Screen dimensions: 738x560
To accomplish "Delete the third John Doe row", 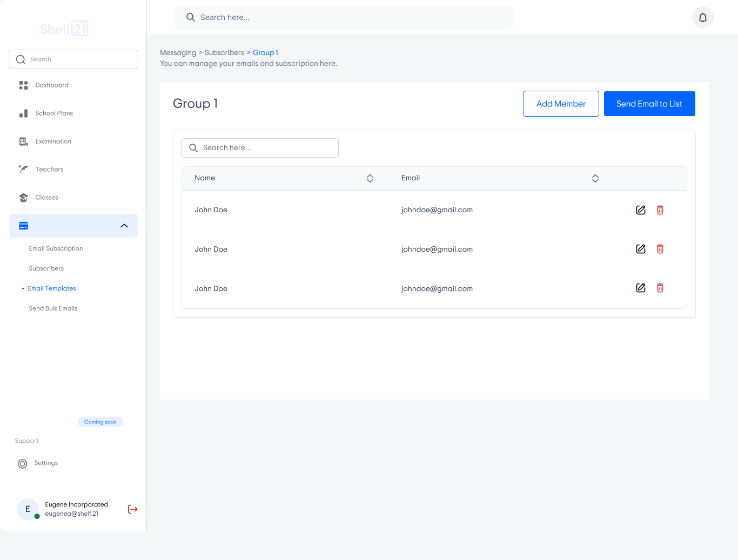I will click(660, 288).
